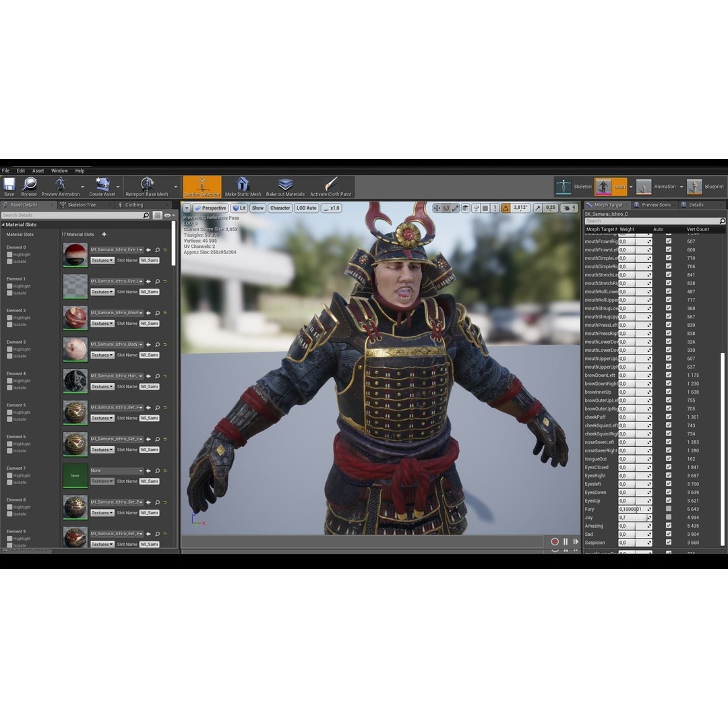This screenshot has height=728, width=728.
Task: Open Reimport Base Mesh dropdown arrow
Action: tap(175, 187)
